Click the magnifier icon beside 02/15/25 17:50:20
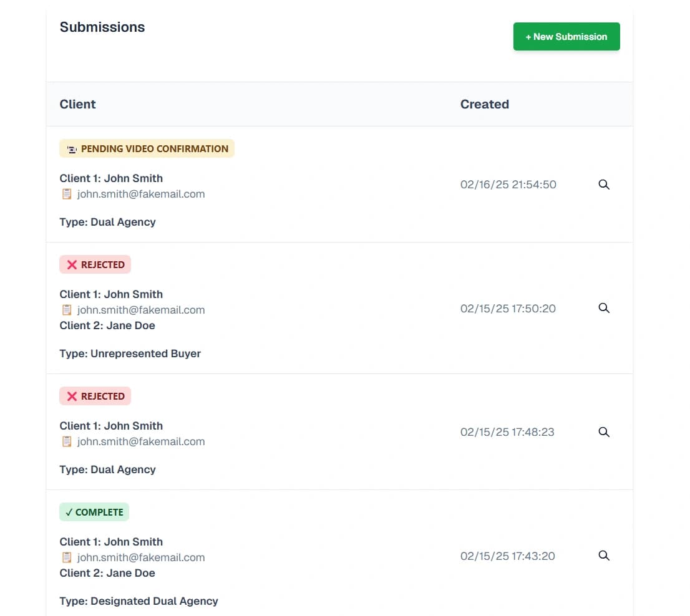690x616 pixels. tap(603, 308)
